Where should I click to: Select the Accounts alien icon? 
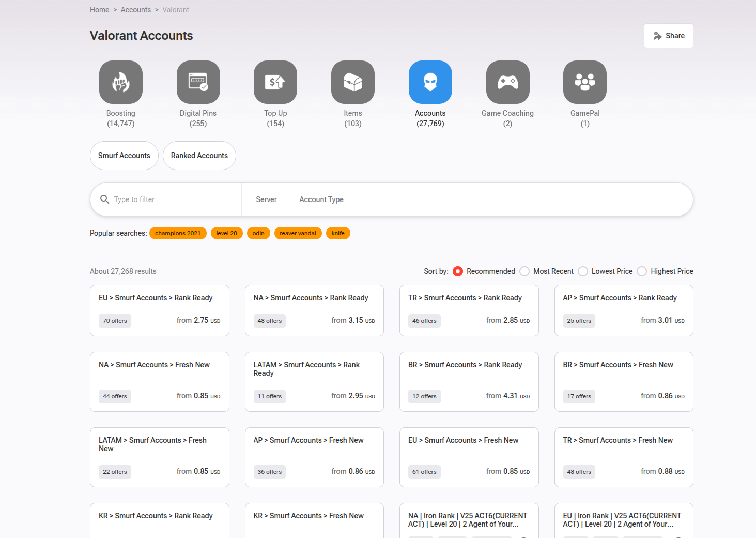[x=430, y=82]
